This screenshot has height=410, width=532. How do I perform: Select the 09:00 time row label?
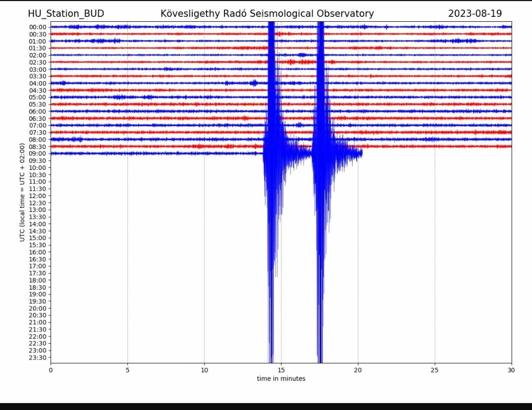click(x=38, y=154)
